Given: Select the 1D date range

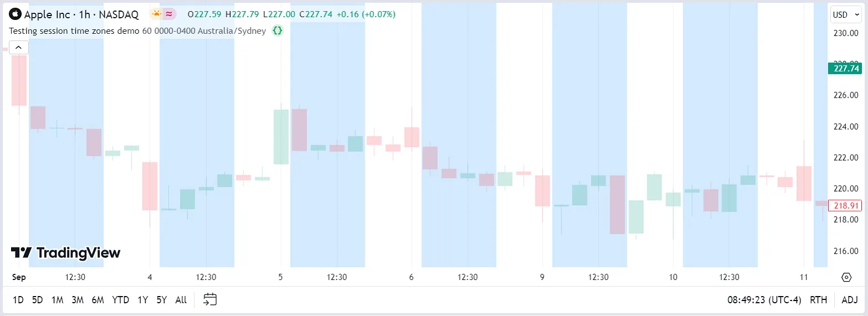Looking at the screenshot, I should [x=18, y=300].
